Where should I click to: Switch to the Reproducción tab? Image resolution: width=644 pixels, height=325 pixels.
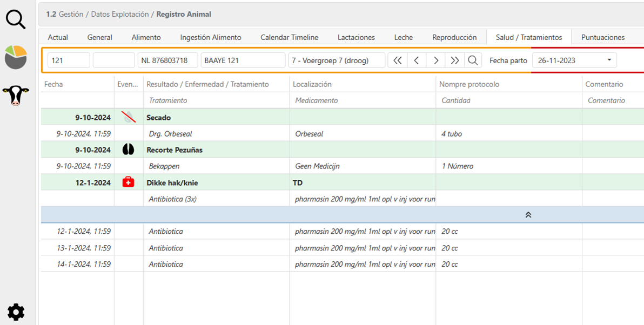pos(454,37)
